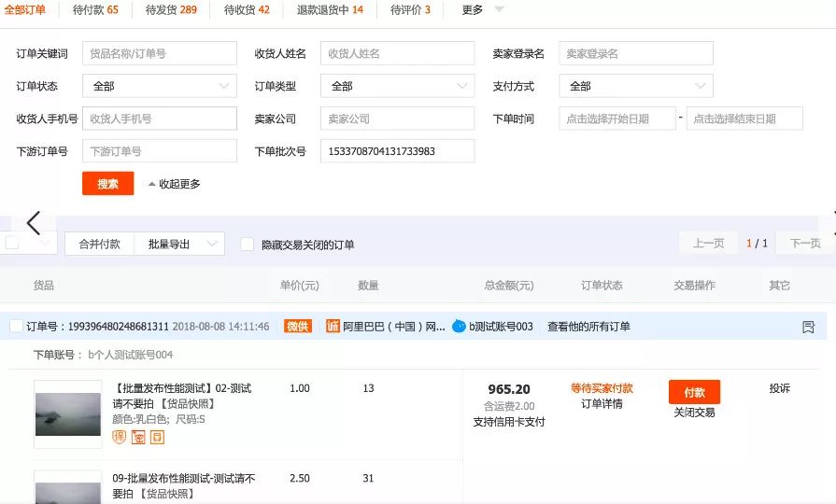Click the 诚 trust badge icon
The image size is (836, 504).
click(333, 326)
